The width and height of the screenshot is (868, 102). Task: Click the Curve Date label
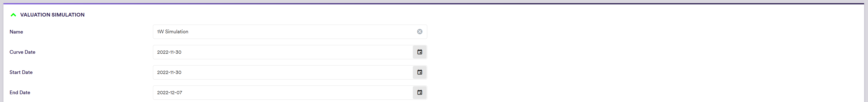(22, 52)
